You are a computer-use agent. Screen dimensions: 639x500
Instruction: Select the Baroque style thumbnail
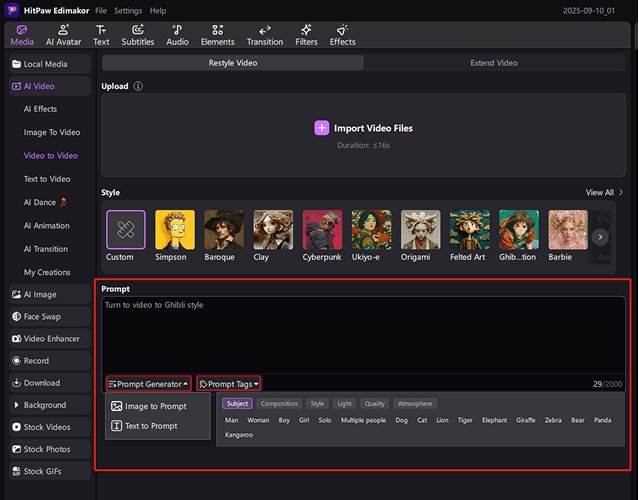click(224, 229)
